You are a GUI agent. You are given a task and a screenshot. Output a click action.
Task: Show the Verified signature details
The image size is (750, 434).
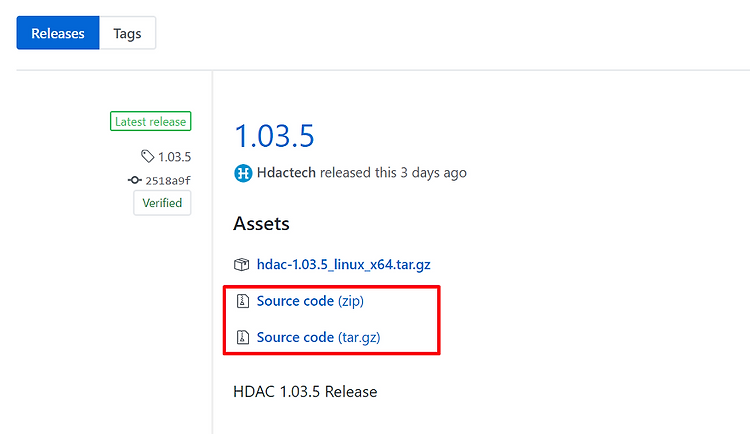pos(162,203)
